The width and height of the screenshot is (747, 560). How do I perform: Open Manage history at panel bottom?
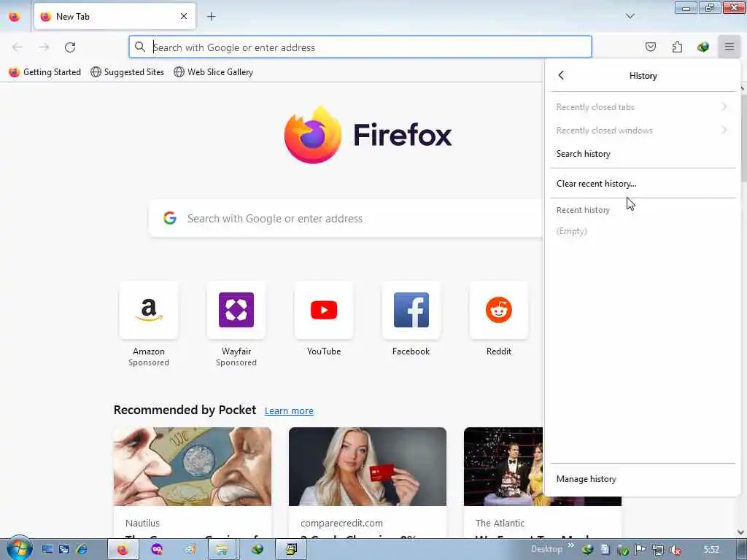[x=643, y=478]
